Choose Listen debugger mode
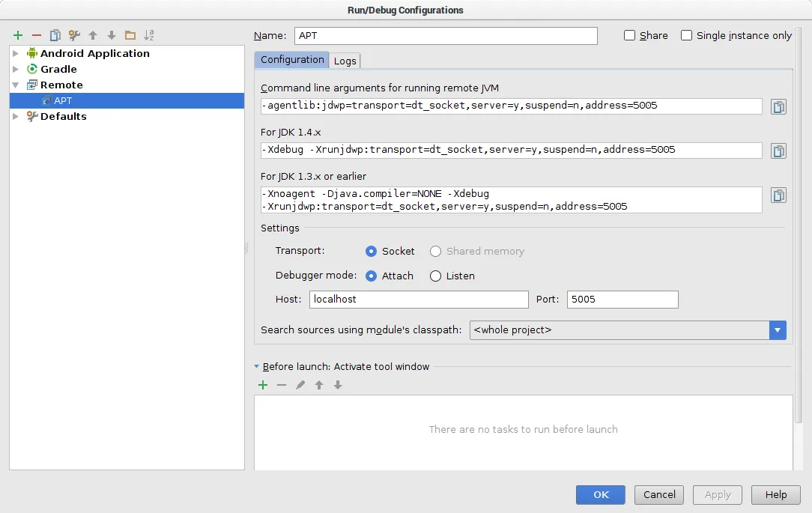 coord(435,276)
